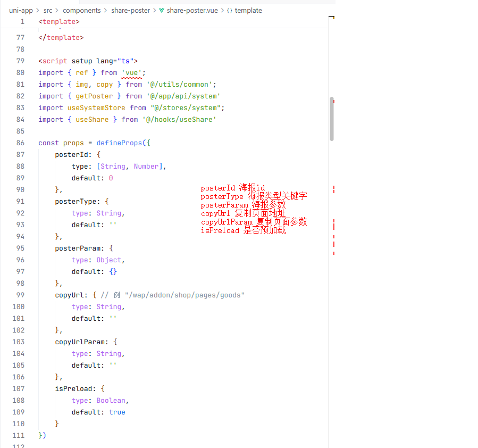478x448 pixels.
Task: Click the vertical scrollbar thumb
Action: (332, 119)
